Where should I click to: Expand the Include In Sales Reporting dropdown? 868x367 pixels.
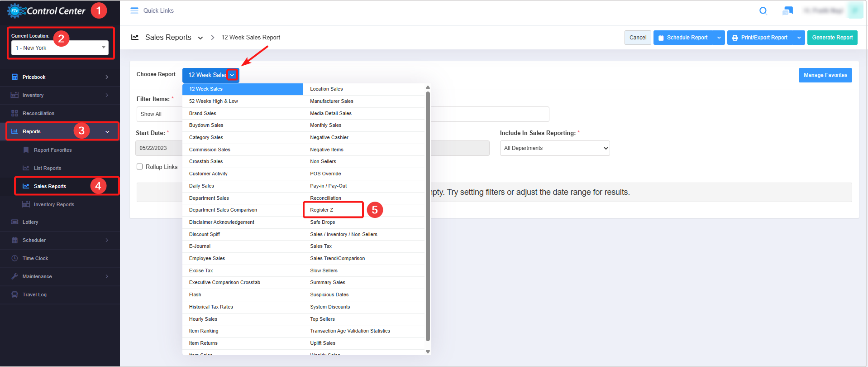coord(554,148)
